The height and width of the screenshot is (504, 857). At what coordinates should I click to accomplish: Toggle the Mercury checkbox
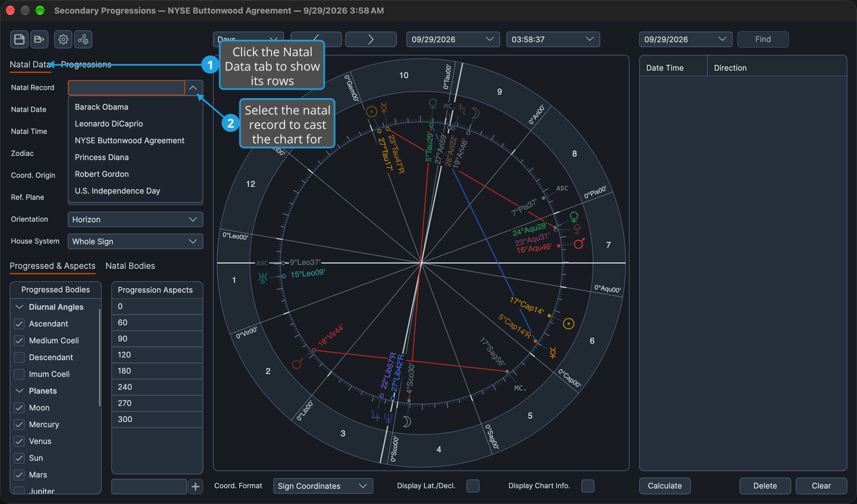tap(19, 425)
